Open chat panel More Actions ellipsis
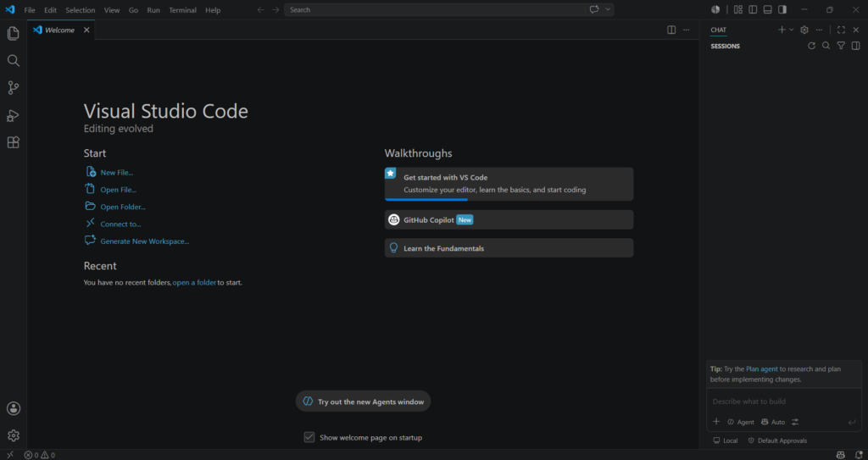 820,30
